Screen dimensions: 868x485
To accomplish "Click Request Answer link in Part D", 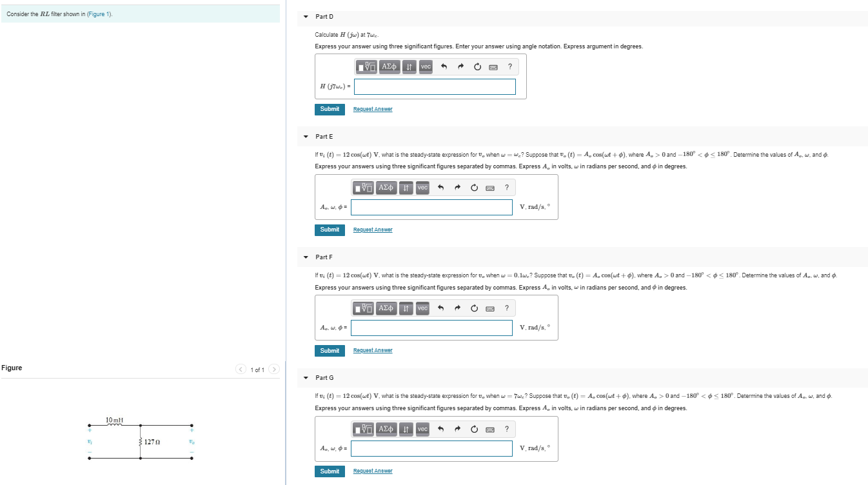I will pyautogui.click(x=373, y=109).
